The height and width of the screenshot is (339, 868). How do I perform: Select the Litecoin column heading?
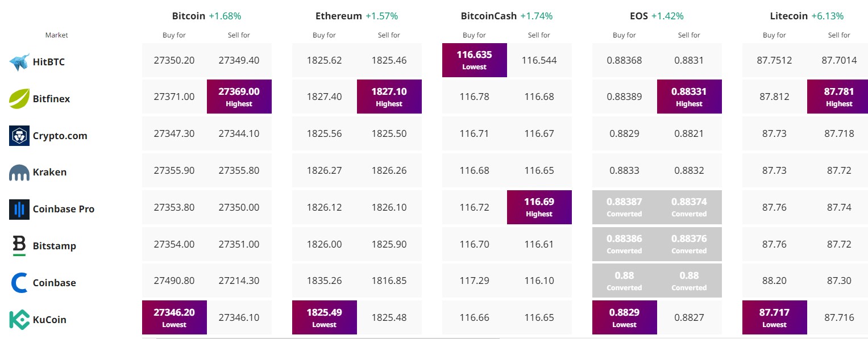pos(789,16)
